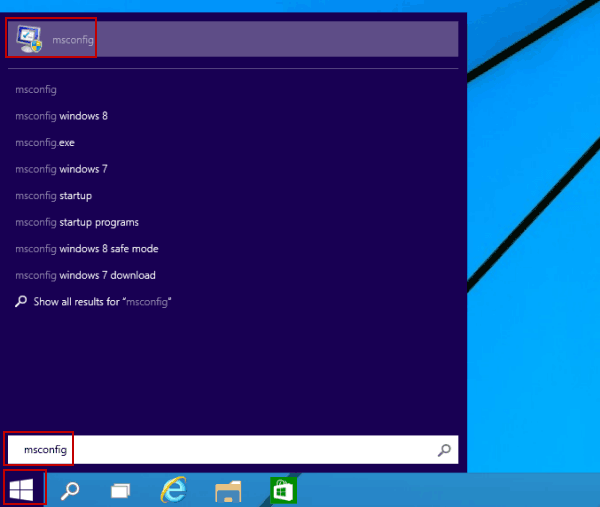Open the msconfig System Configuration app result
The height and width of the screenshot is (507, 600).
[233, 39]
